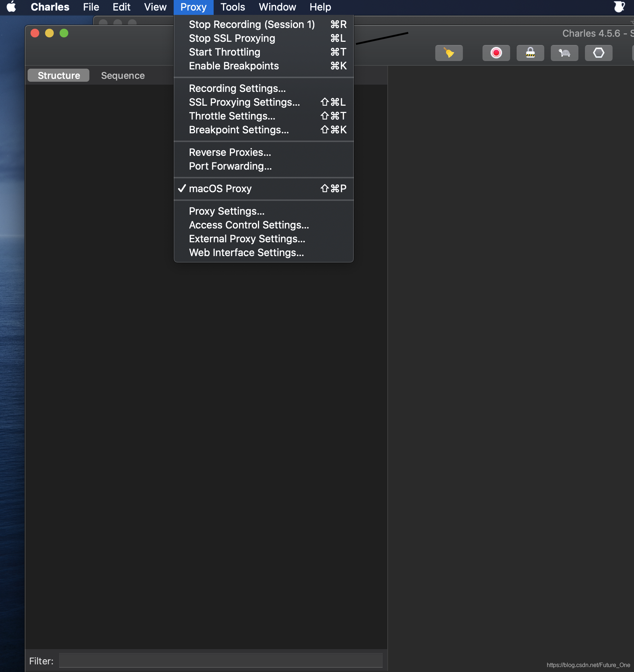Open the Tools menu

[x=233, y=7]
